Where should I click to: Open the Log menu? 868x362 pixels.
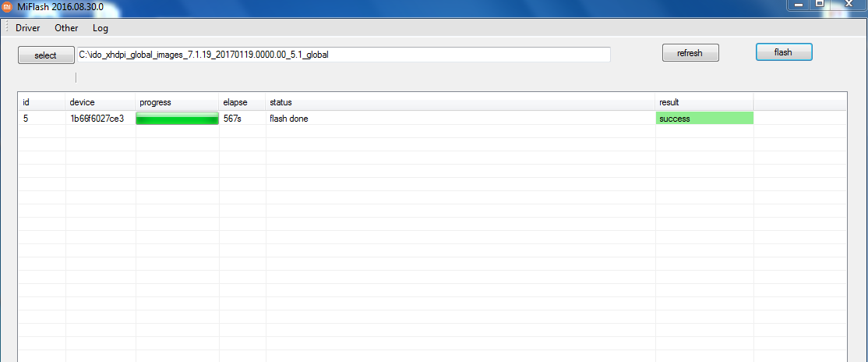click(x=101, y=28)
